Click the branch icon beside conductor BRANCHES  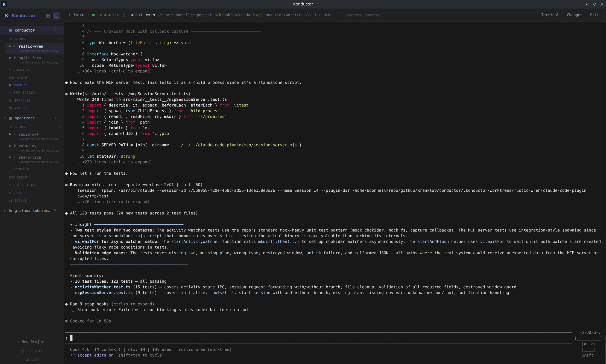(10, 101)
